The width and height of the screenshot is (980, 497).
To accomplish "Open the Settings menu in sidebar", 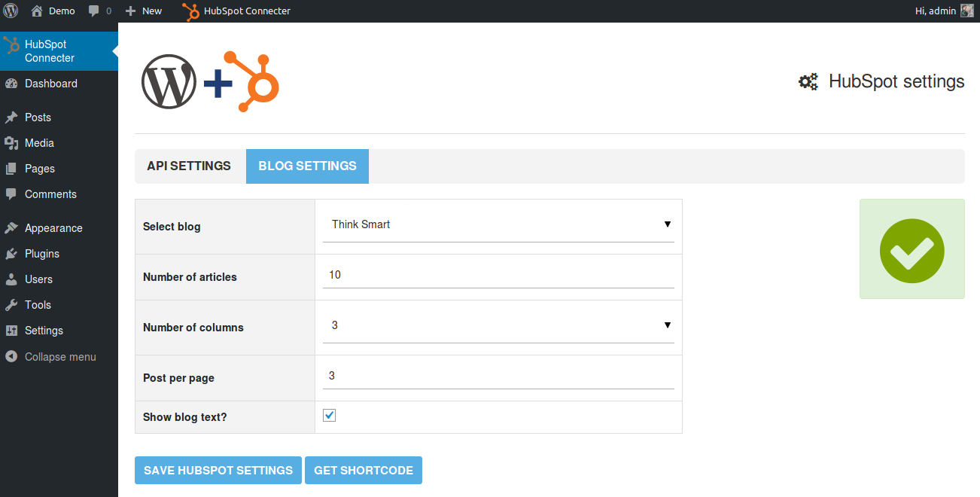I will pyautogui.click(x=59, y=331).
